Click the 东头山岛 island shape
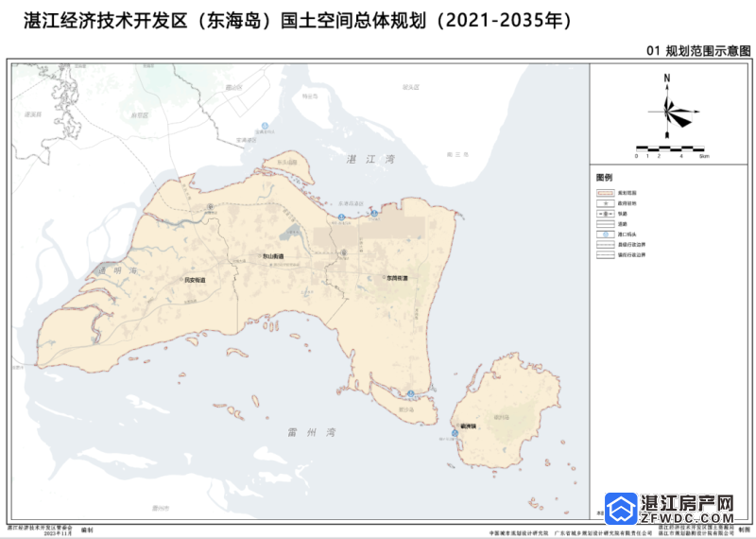 287,167
